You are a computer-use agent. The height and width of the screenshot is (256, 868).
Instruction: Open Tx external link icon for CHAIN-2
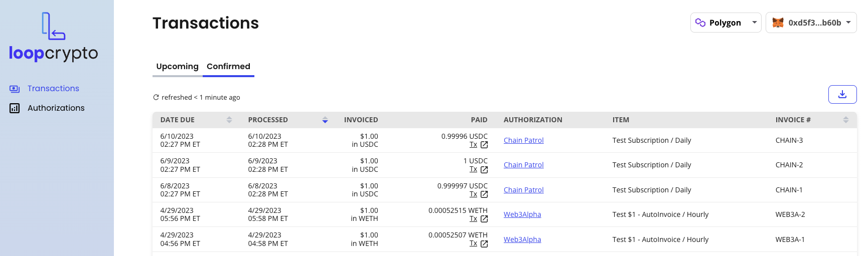click(484, 170)
